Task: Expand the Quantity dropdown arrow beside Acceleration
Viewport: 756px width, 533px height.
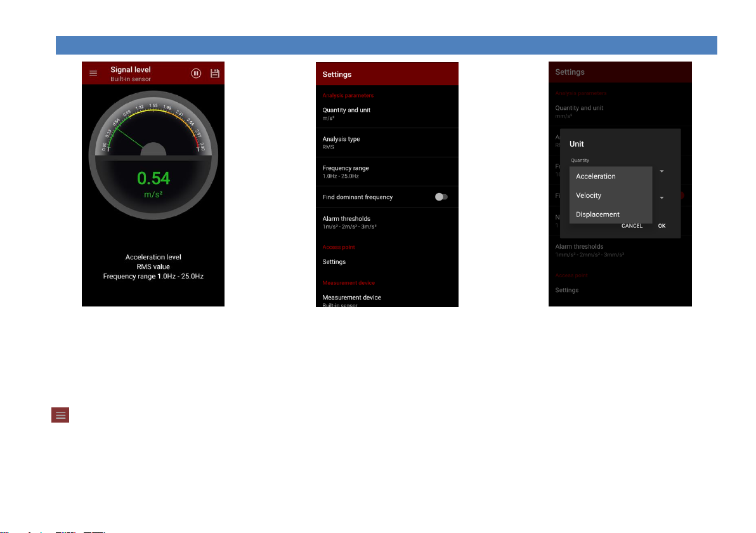Action: tap(661, 171)
